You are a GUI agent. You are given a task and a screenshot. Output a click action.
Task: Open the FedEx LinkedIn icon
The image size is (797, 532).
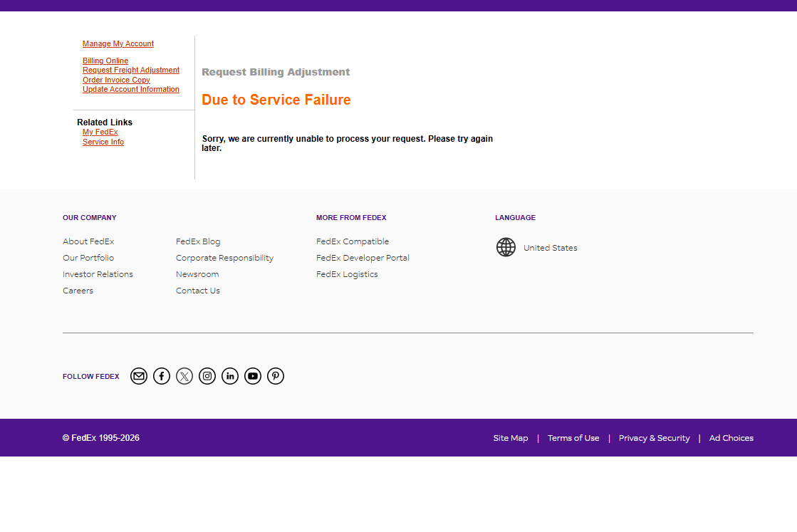pos(230,376)
